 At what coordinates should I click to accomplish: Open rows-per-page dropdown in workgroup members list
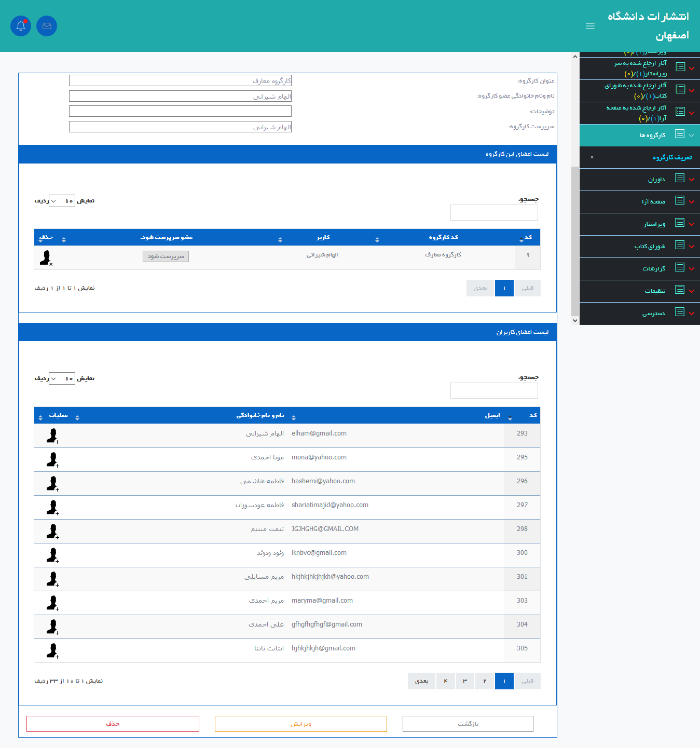coord(62,201)
